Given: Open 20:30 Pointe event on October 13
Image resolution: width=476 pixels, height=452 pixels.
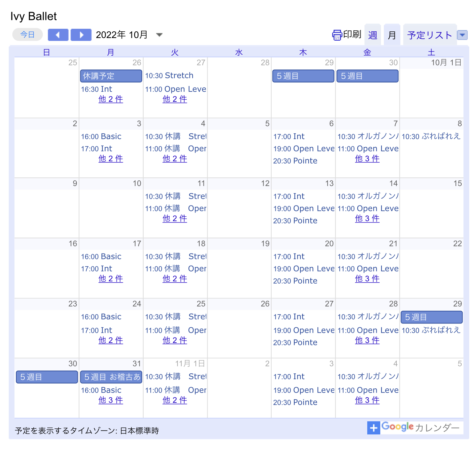Looking at the screenshot, I should 295,221.
